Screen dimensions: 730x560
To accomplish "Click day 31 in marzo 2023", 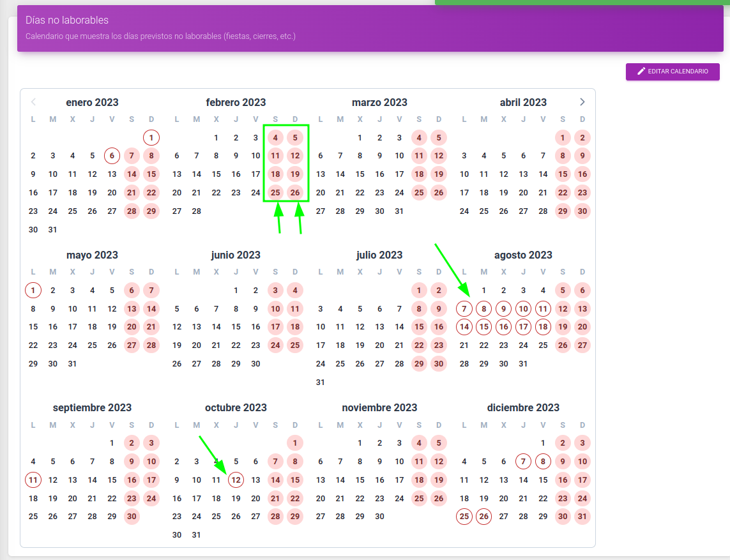I will 399,211.
